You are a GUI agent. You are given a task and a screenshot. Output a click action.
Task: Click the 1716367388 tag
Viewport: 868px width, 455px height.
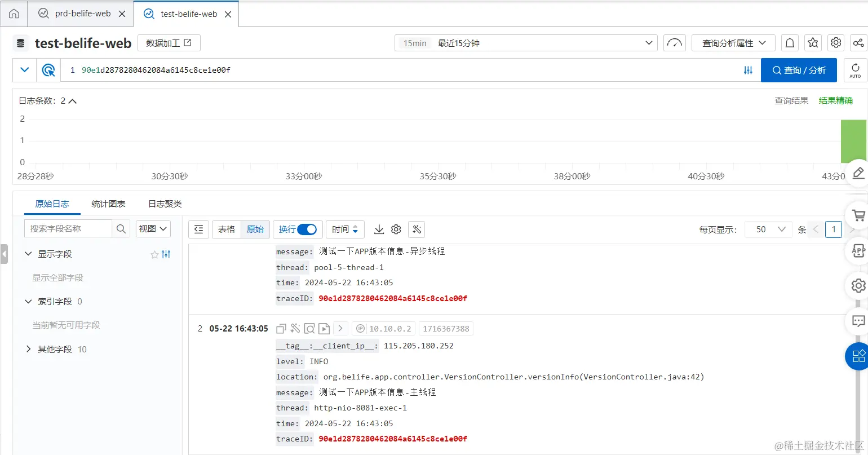pos(446,328)
